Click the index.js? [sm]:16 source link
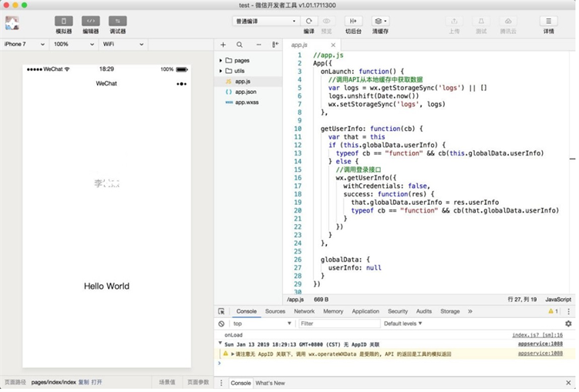Image resolution: width=579 pixels, height=392 pixels. click(537, 335)
